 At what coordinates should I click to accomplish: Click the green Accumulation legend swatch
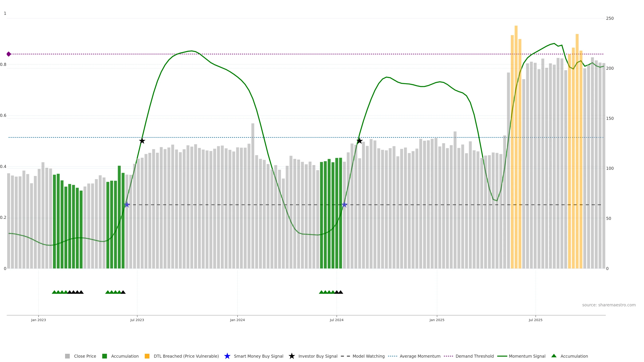pyautogui.click(x=104, y=356)
